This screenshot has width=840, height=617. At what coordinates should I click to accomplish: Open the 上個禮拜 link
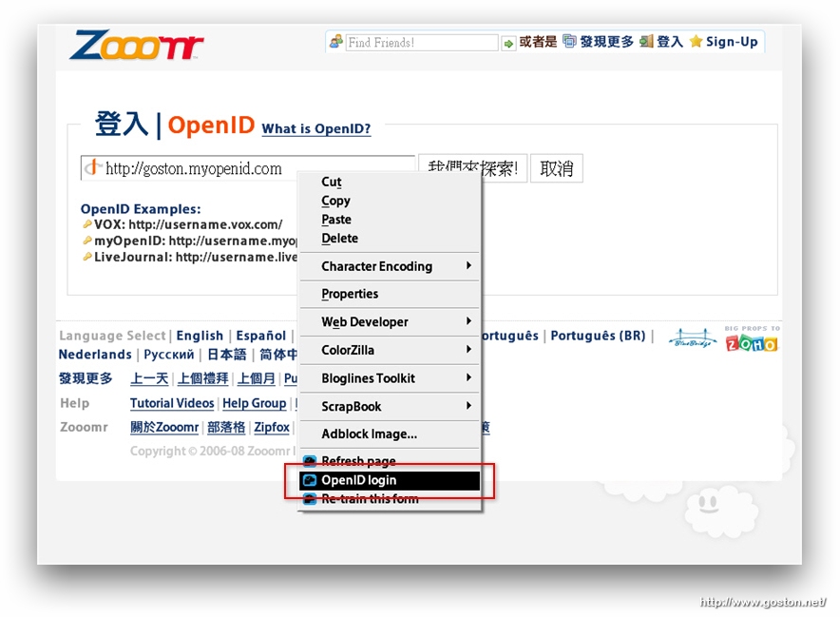203,378
